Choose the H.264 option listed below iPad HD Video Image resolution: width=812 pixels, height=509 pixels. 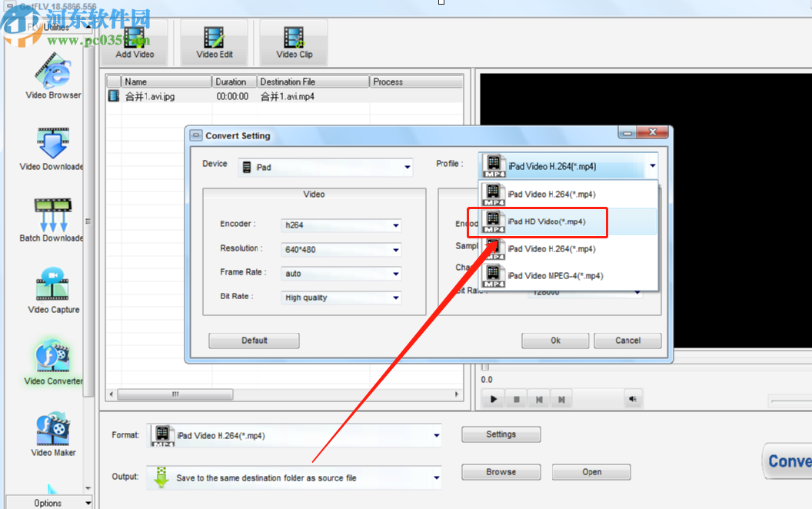(568, 249)
